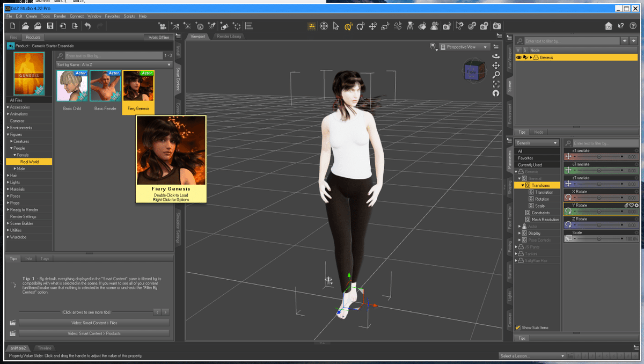This screenshot has height=364, width=644.
Task: Open the Timeline tab
Action: [45, 348]
